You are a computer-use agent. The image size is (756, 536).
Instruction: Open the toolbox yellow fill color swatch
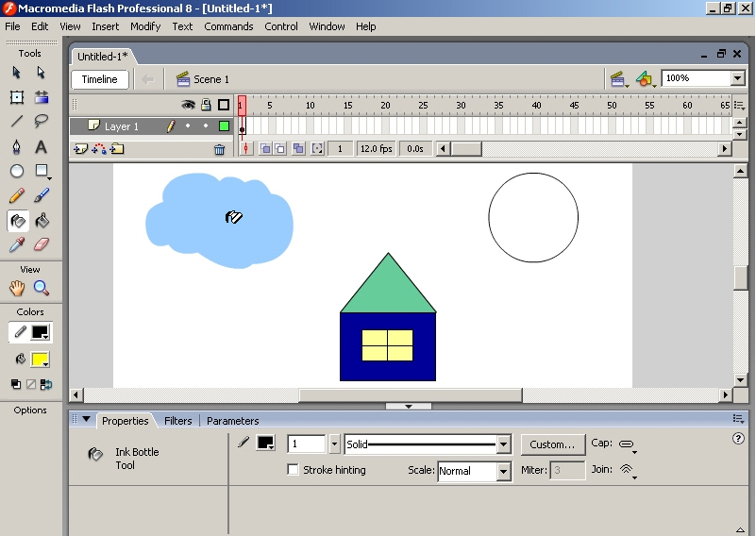tap(40, 360)
